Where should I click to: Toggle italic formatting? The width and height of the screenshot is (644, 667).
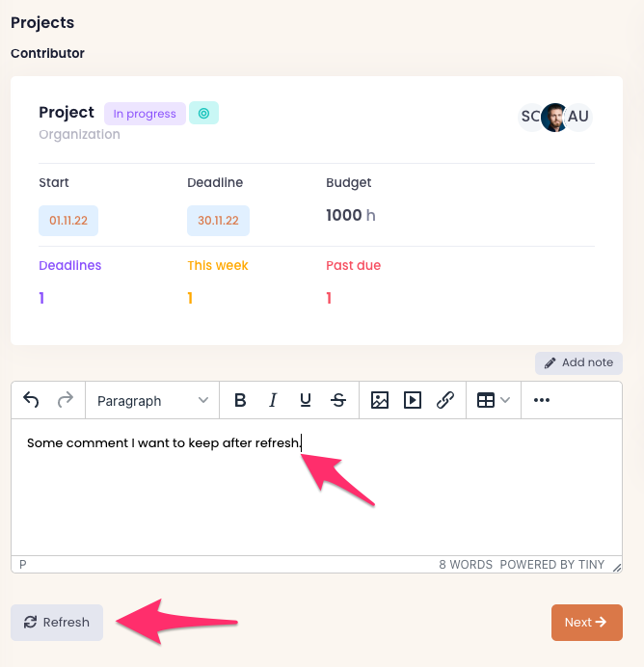(x=273, y=400)
